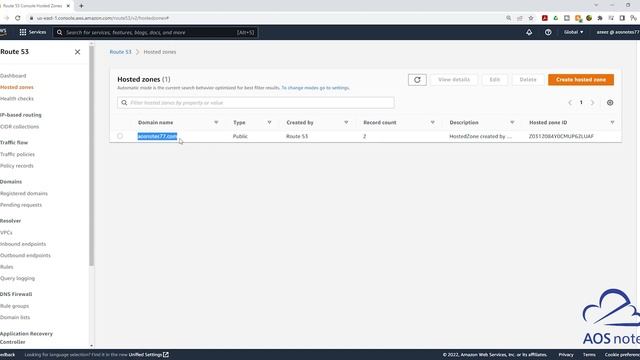
Task: Sort by Domain name column arrow
Action: point(216,122)
